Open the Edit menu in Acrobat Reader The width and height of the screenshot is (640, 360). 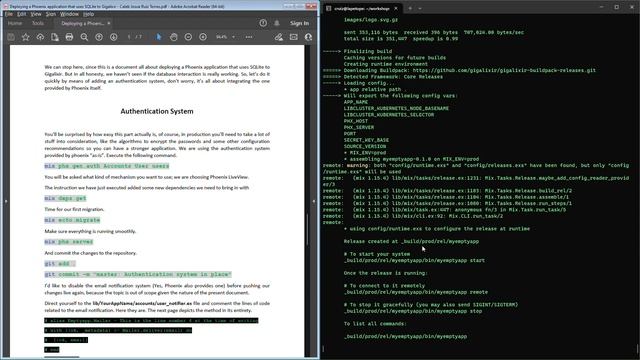point(21,14)
